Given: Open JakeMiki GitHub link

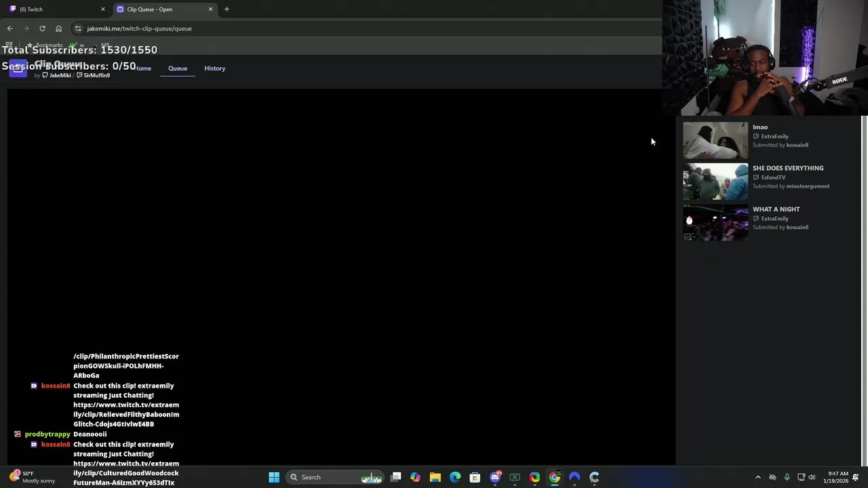Looking at the screenshot, I should tap(57, 75).
